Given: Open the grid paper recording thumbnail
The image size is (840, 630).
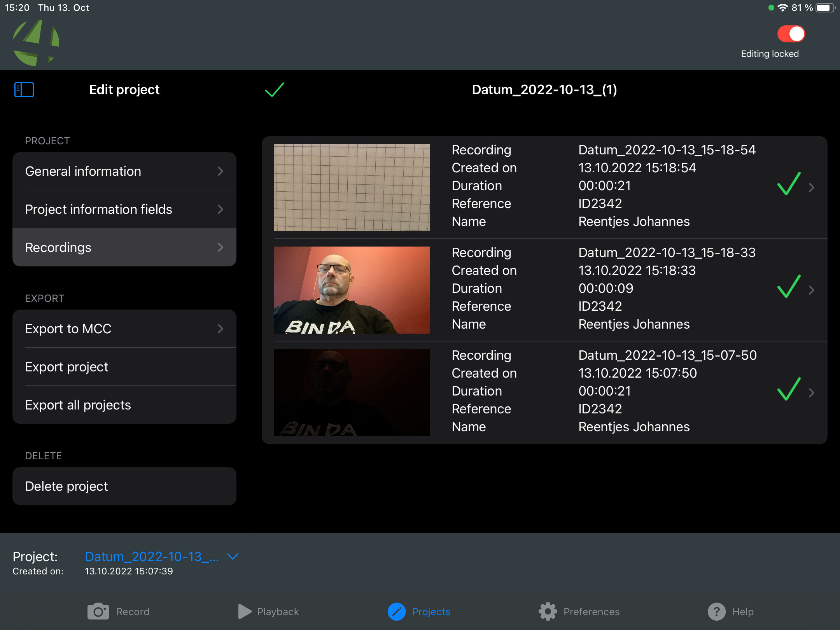Looking at the screenshot, I should (x=352, y=187).
